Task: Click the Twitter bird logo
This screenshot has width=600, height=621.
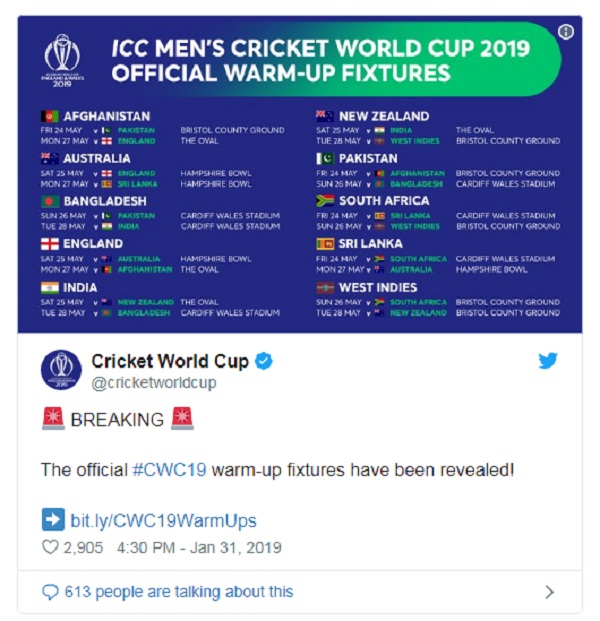Action: pyautogui.click(x=548, y=360)
